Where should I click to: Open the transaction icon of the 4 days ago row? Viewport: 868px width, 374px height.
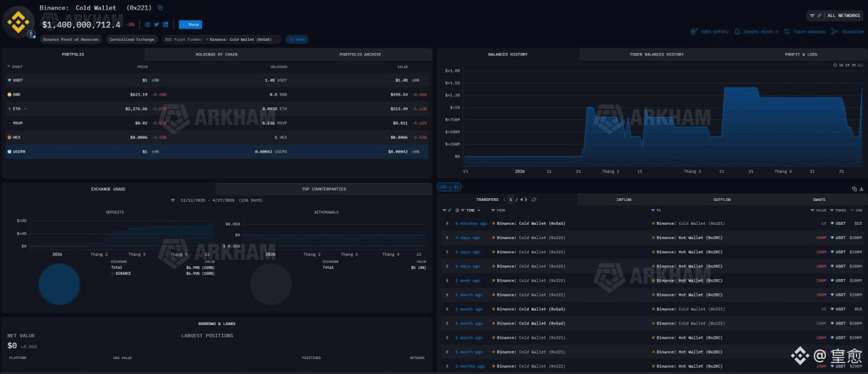click(x=446, y=238)
